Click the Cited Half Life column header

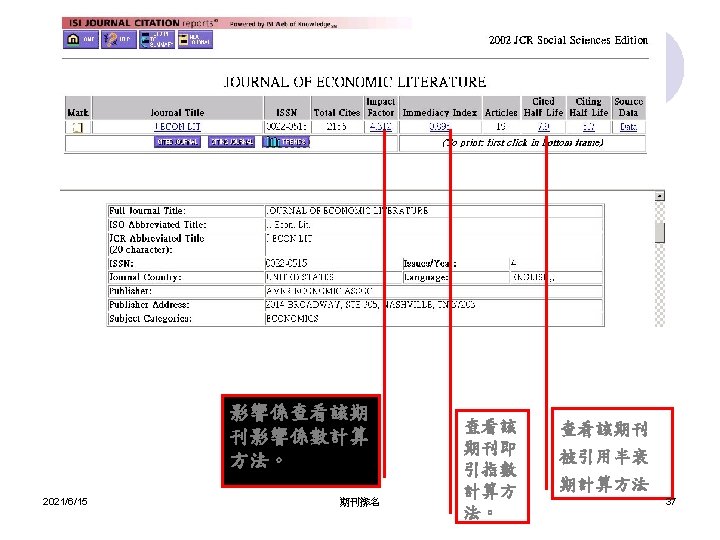coord(543,107)
